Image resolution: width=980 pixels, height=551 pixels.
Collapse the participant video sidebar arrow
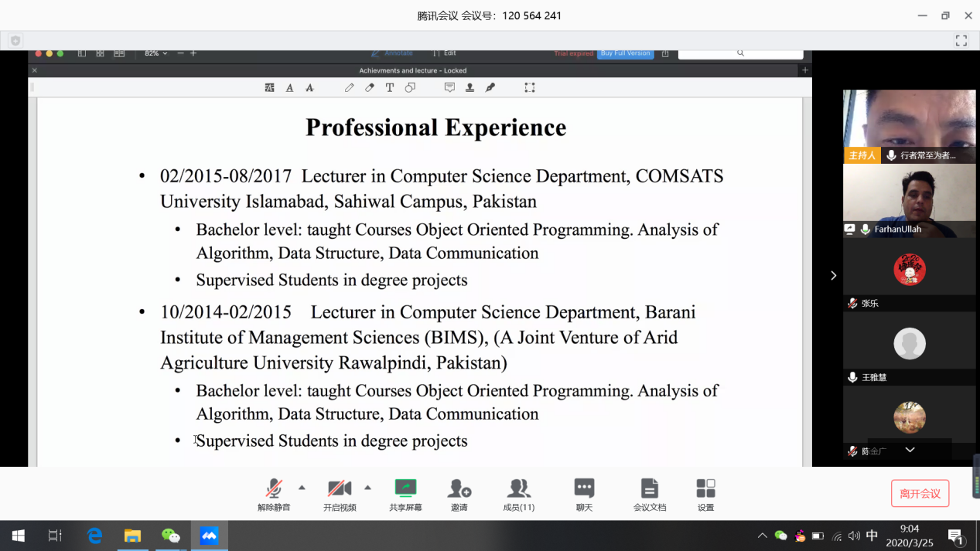[x=833, y=276]
